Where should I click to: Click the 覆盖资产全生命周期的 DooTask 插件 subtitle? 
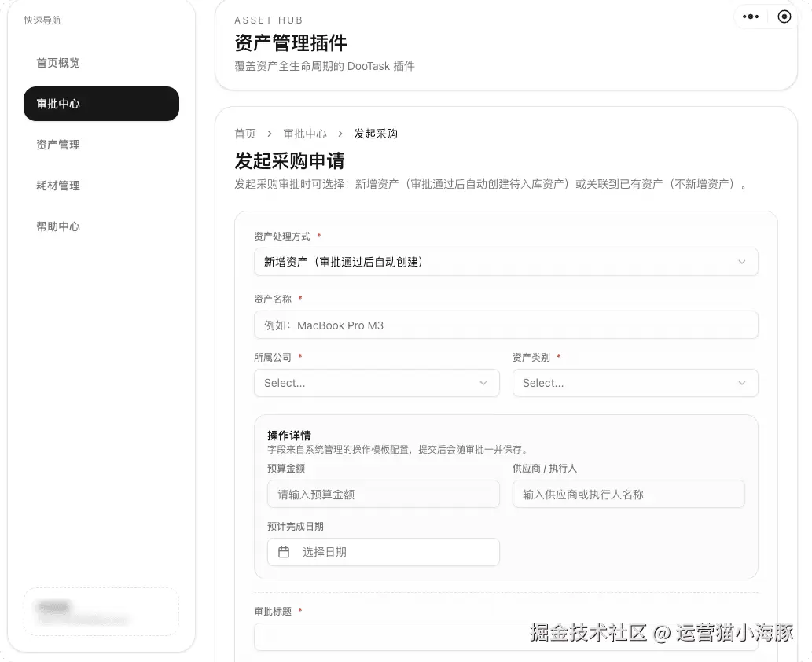tap(324, 66)
